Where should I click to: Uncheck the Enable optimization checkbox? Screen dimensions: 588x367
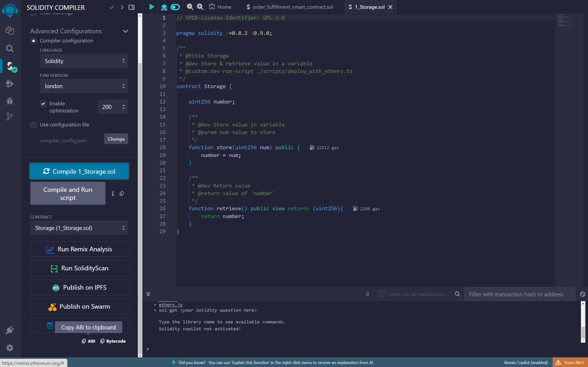pos(43,104)
